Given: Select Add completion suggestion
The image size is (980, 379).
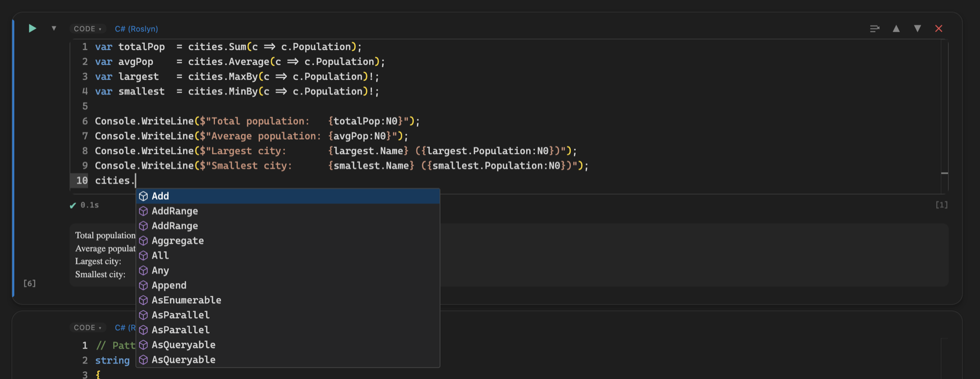Looking at the screenshot, I should click(x=288, y=196).
